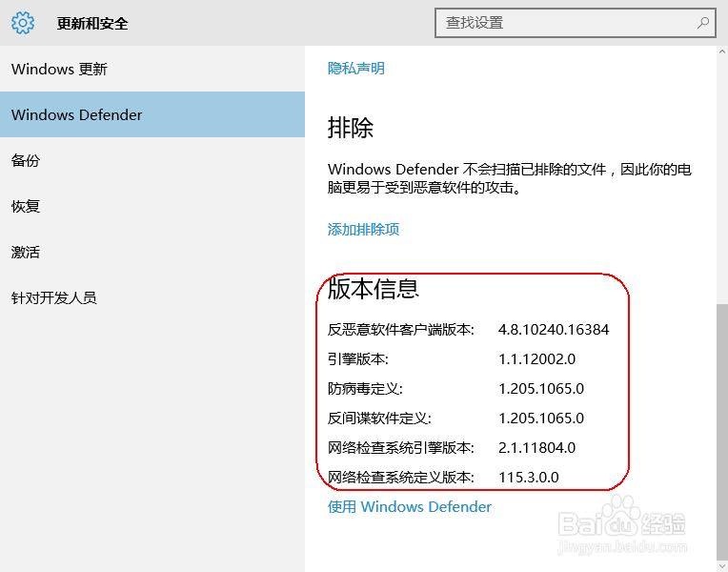This screenshot has width=728, height=572.
Task: Select Windows Defender in the sidebar
Action: pos(152,114)
